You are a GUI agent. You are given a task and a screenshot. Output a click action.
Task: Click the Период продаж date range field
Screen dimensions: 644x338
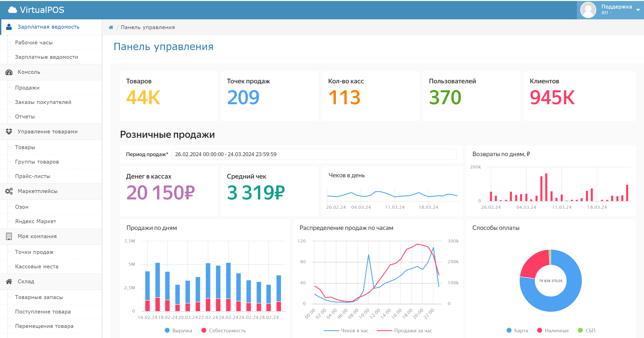click(x=314, y=154)
